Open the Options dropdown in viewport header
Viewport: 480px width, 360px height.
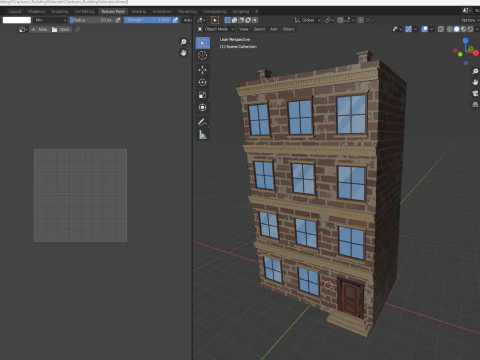coord(470,20)
